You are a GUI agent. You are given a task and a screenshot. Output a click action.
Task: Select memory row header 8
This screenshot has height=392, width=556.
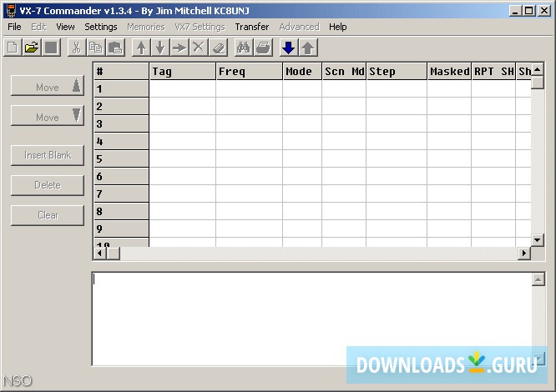coord(121,211)
